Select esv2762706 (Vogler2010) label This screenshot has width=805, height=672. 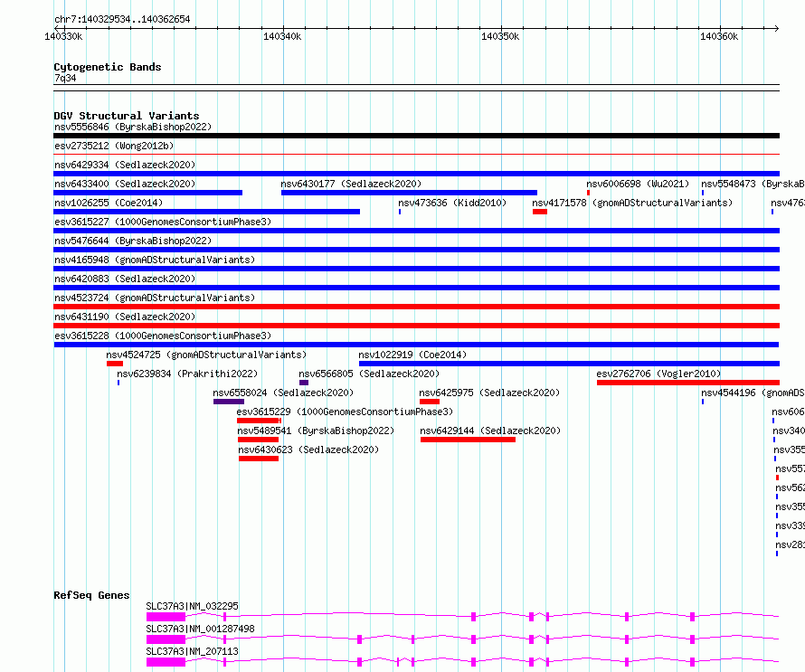[x=658, y=374]
